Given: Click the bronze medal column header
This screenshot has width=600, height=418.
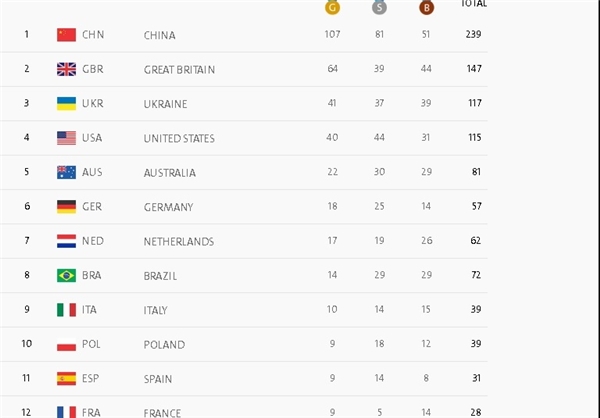Looking at the screenshot, I should [x=426, y=8].
